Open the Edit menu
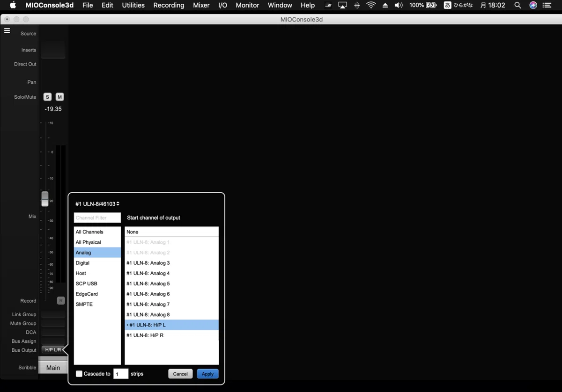The height and width of the screenshot is (392, 562). (x=107, y=5)
